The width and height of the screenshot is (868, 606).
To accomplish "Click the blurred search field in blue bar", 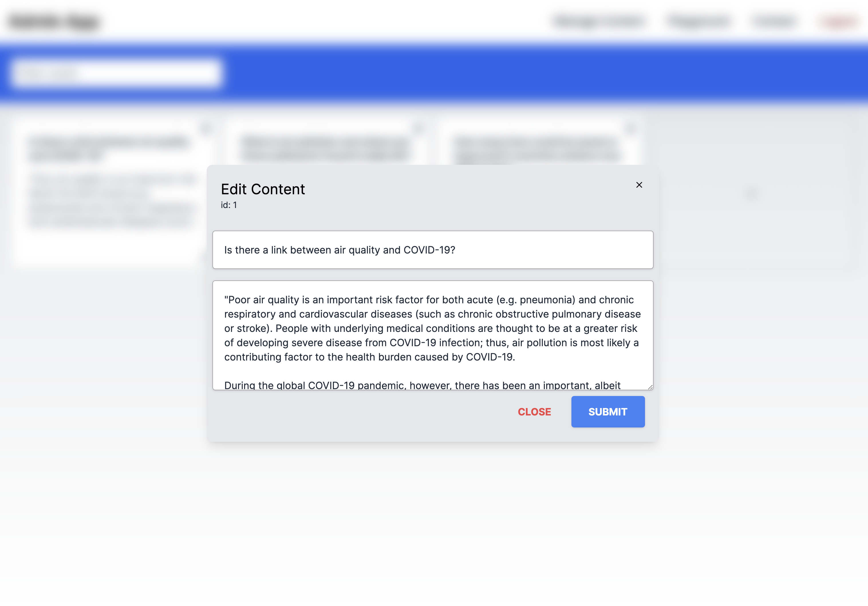I will click(117, 72).
